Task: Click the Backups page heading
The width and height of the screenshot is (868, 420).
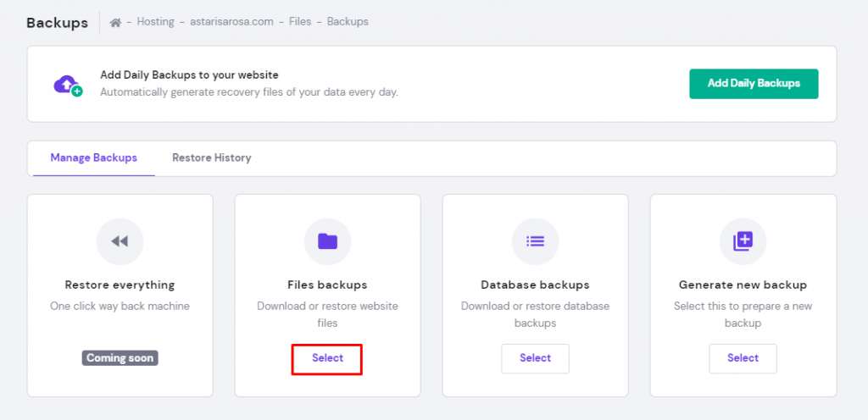Action: pos(57,23)
